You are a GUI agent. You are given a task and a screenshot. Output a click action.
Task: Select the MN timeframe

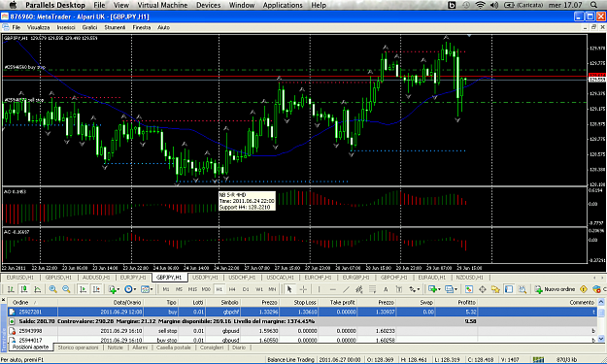coord(272,289)
